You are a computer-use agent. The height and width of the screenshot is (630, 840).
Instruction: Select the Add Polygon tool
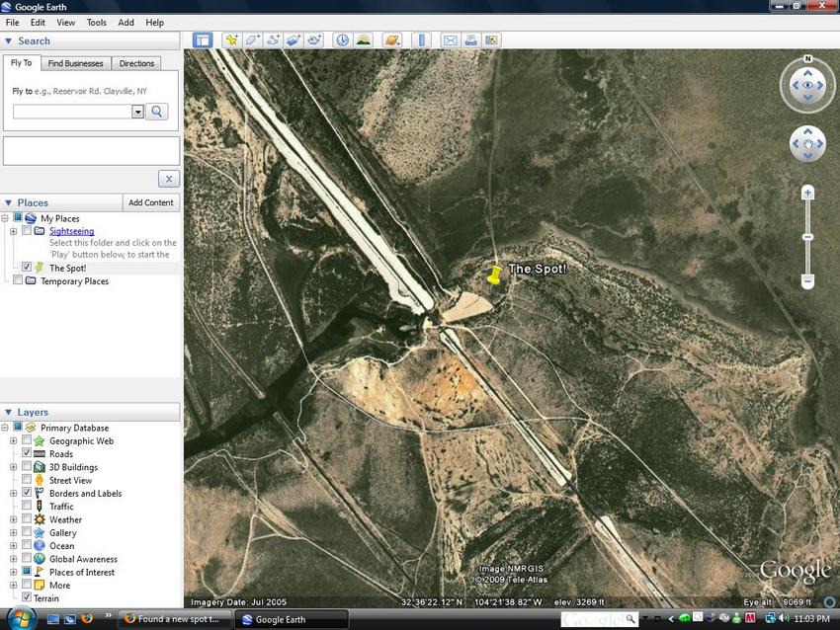tap(252, 40)
